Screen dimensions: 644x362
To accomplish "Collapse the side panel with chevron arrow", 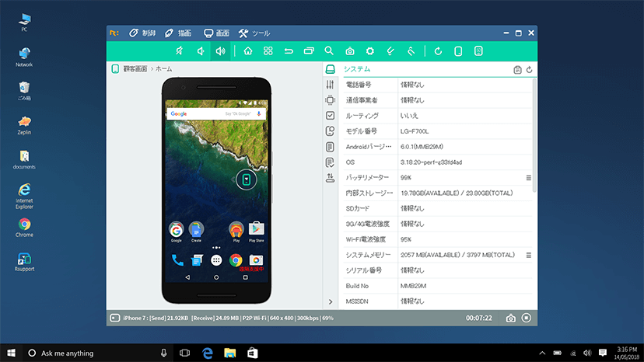I will pos(331,301).
